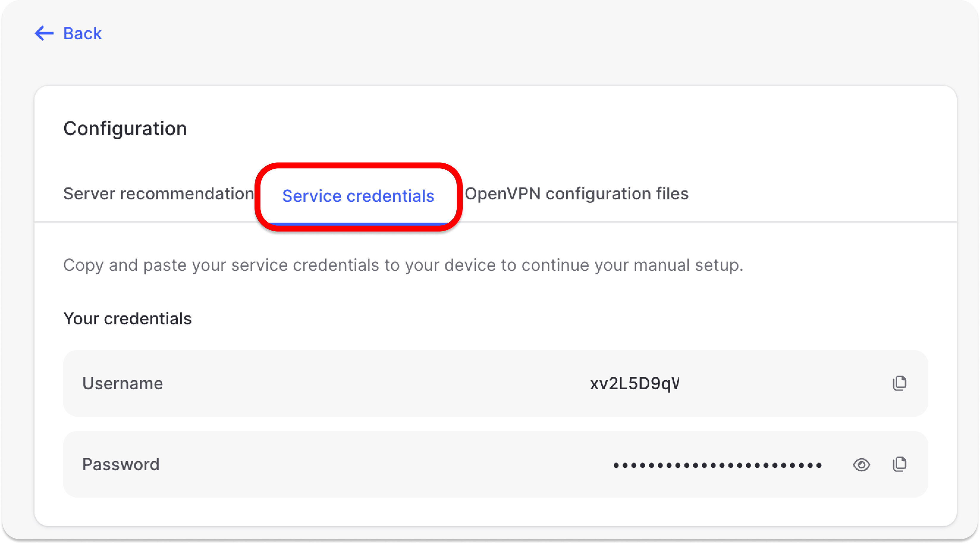Click the Your credentials heading

pyautogui.click(x=128, y=319)
